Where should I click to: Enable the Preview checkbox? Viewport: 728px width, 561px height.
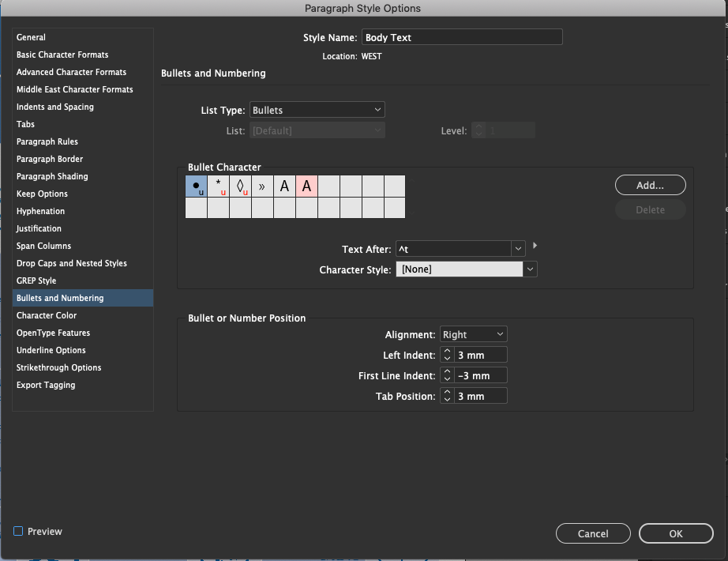(x=19, y=532)
